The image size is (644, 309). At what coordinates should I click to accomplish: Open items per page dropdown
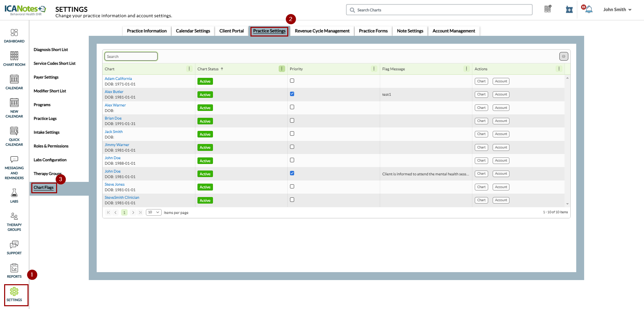pyautogui.click(x=153, y=212)
